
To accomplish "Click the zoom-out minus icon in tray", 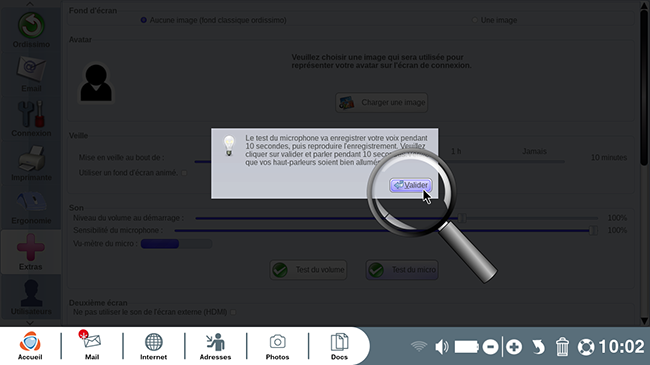I will pos(490,347).
